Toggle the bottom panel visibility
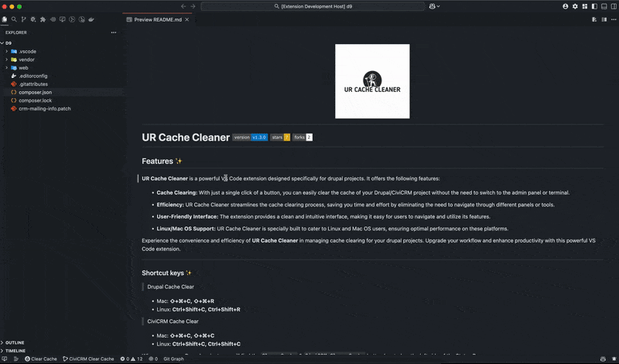Image resolution: width=619 pixels, height=364 pixels. pos(604,6)
